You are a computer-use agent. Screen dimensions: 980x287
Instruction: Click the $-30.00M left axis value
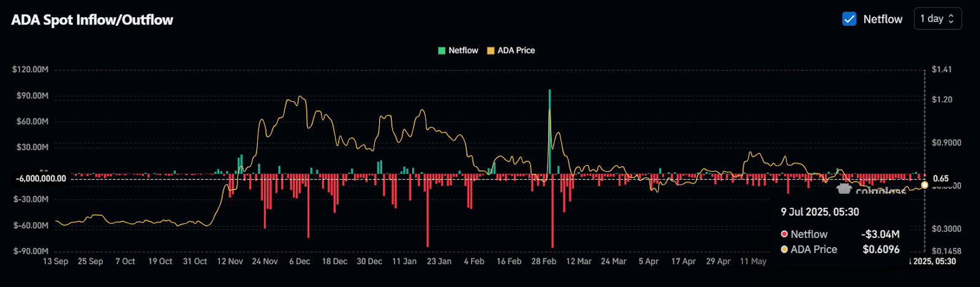coord(31,199)
